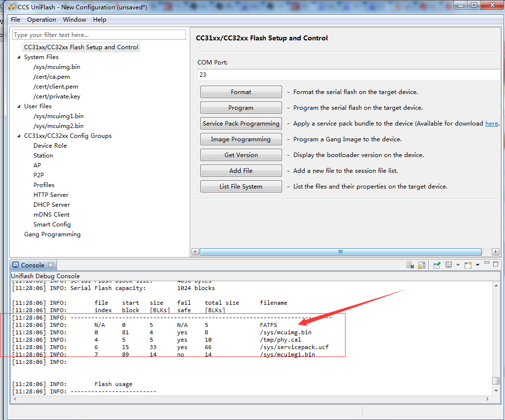505x420 pixels.
Task: Click the CCS UniFlash title bar icon
Action: click(11, 7)
